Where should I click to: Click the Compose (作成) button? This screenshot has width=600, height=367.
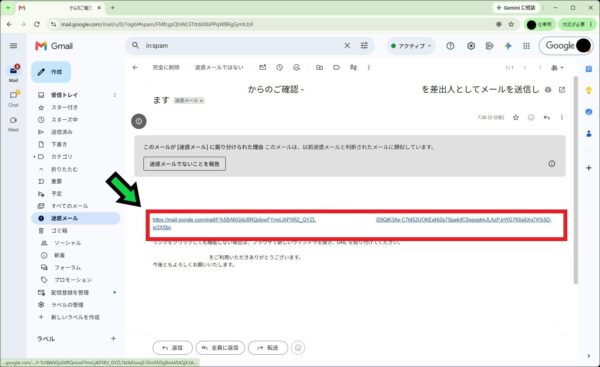pyautogui.click(x=51, y=72)
